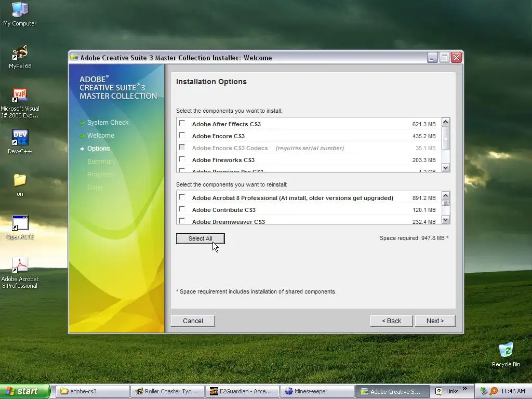Click the system tray magnifier icon

[494, 391]
